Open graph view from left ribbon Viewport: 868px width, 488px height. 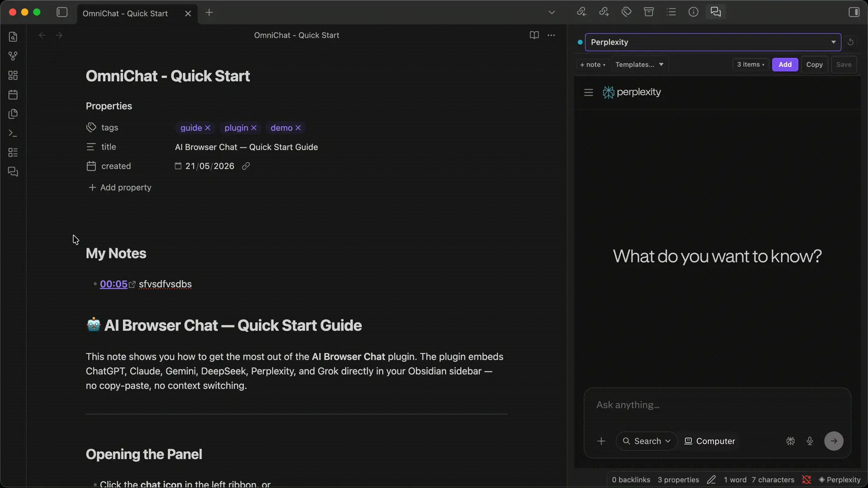click(13, 56)
